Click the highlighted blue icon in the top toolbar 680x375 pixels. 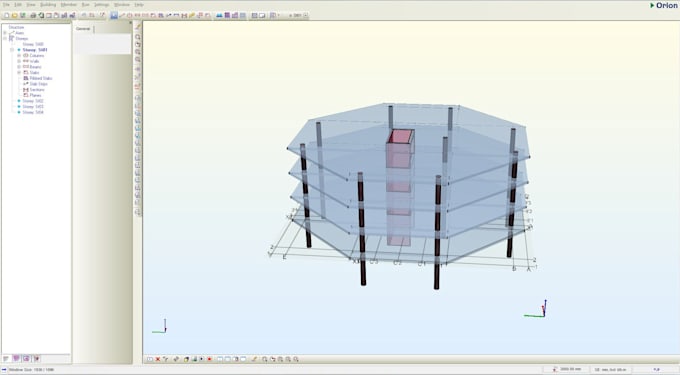click(114, 15)
